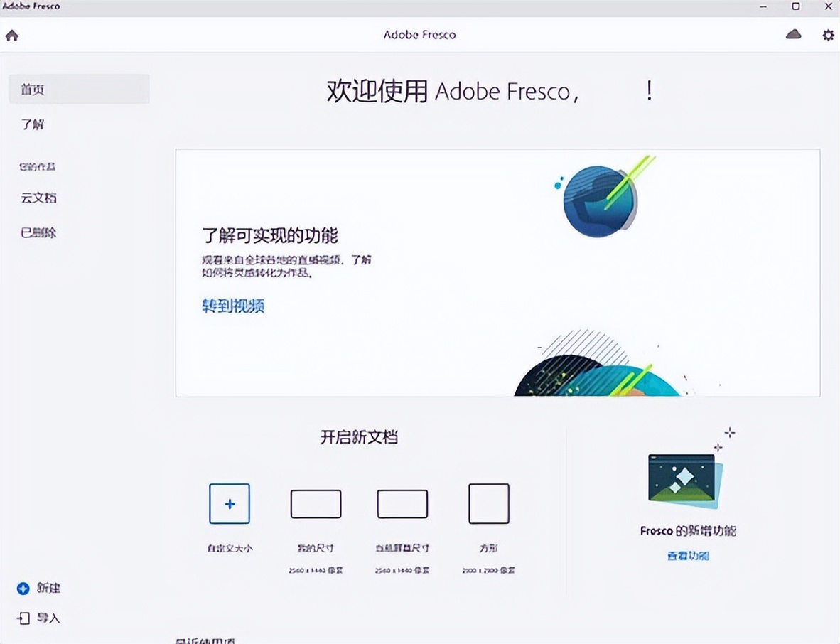This screenshot has width=840, height=644.
Task: Choose the 当前屏幕尺寸 preset
Action: coord(402,503)
